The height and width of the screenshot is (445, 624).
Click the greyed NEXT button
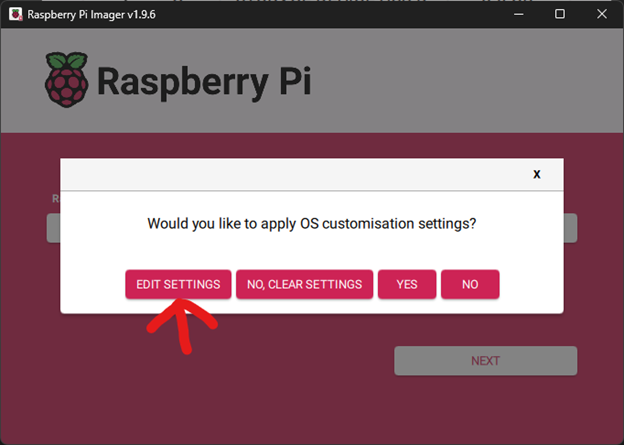(486, 361)
